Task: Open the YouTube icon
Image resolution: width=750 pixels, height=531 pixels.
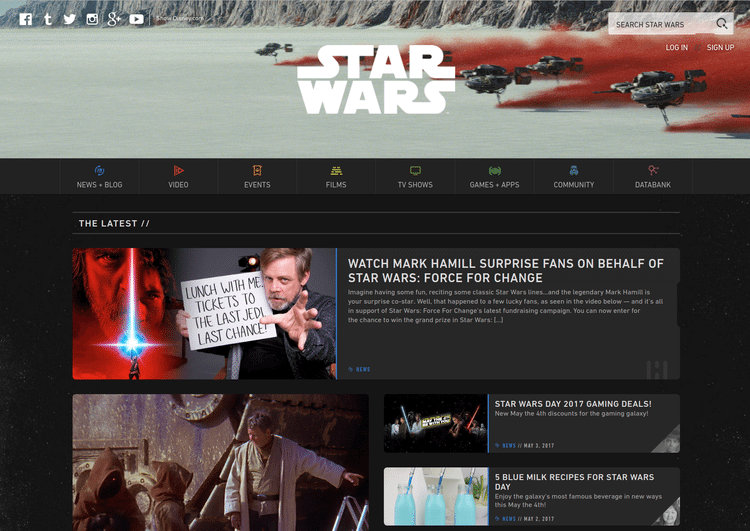Action: point(136,19)
